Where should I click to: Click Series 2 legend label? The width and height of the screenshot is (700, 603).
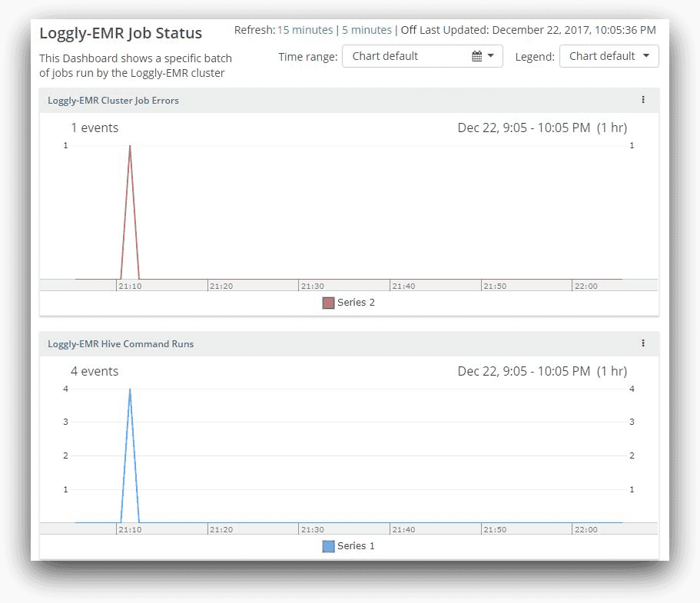(356, 303)
